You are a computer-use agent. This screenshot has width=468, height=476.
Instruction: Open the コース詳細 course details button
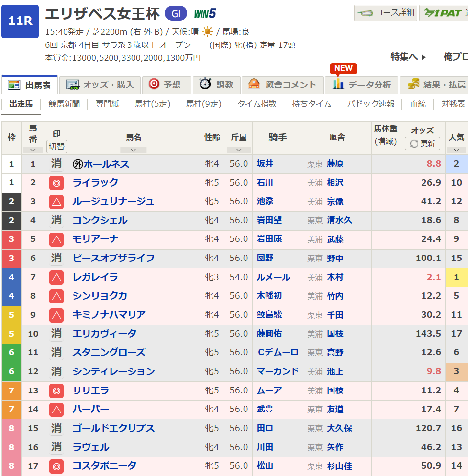pyautogui.click(x=386, y=13)
